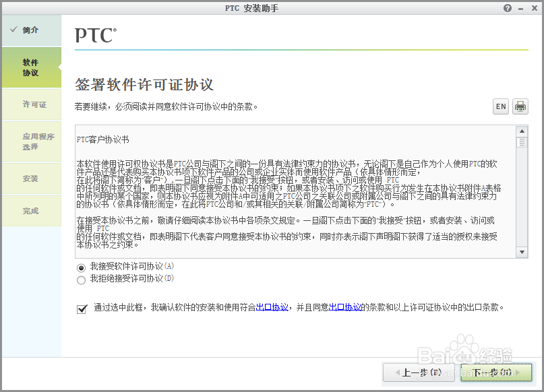Viewport: 544px width, 392px height.
Task: Close the PTC installer window
Action: click(x=535, y=8)
